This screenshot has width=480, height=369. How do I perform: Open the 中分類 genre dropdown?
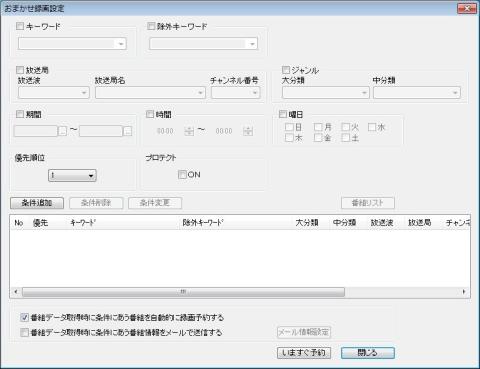click(417, 93)
